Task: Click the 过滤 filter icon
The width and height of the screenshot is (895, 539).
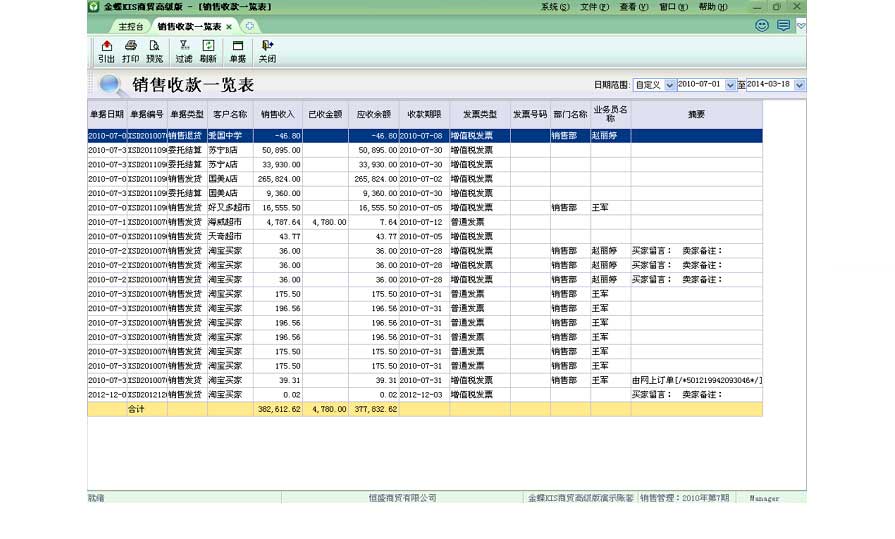Action: coord(184,51)
